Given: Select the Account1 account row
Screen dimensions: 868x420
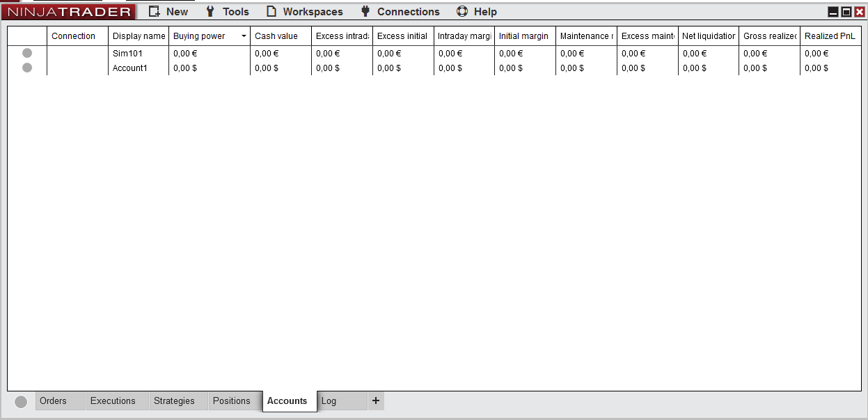Looking at the screenshot, I should pyautogui.click(x=434, y=68).
